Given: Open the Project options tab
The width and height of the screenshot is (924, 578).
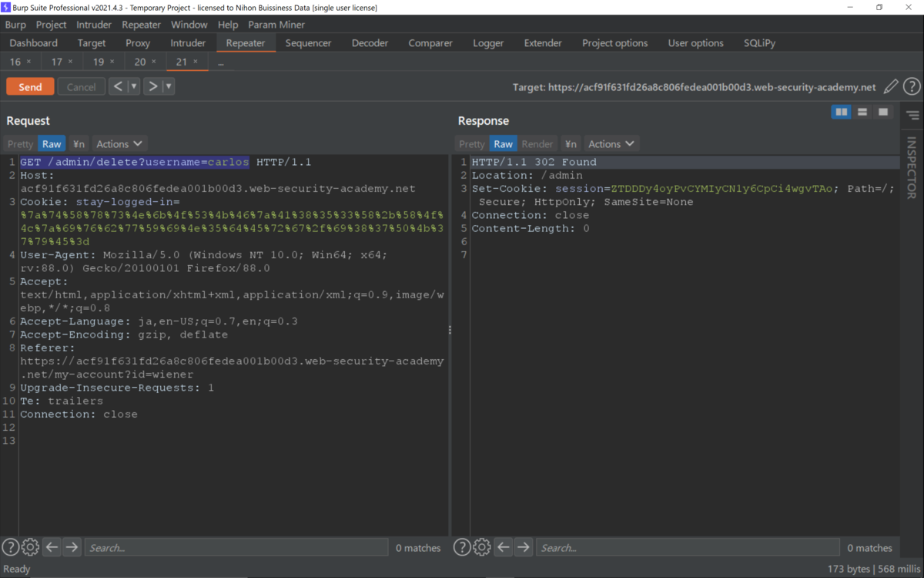Looking at the screenshot, I should click(x=614, y=43).
